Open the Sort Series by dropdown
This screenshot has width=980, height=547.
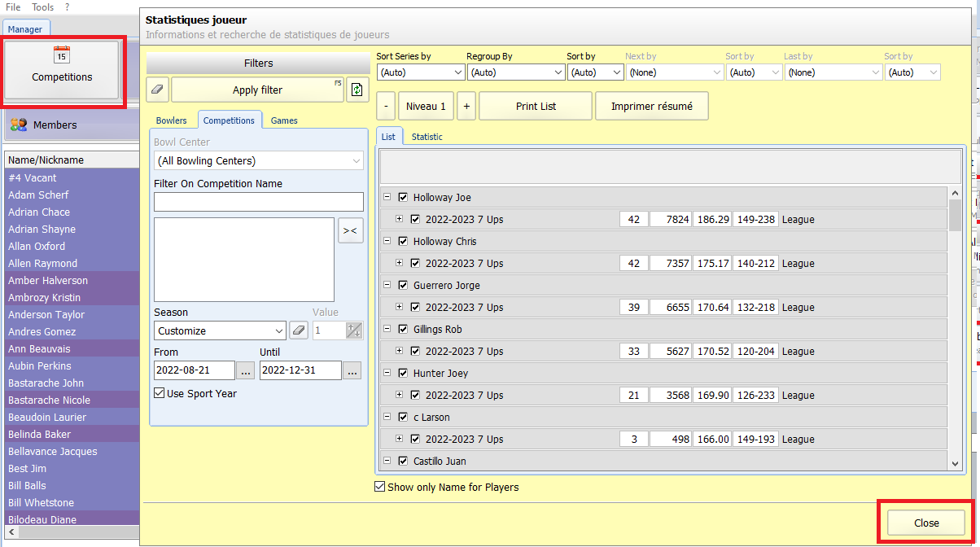tap(421, 72)
